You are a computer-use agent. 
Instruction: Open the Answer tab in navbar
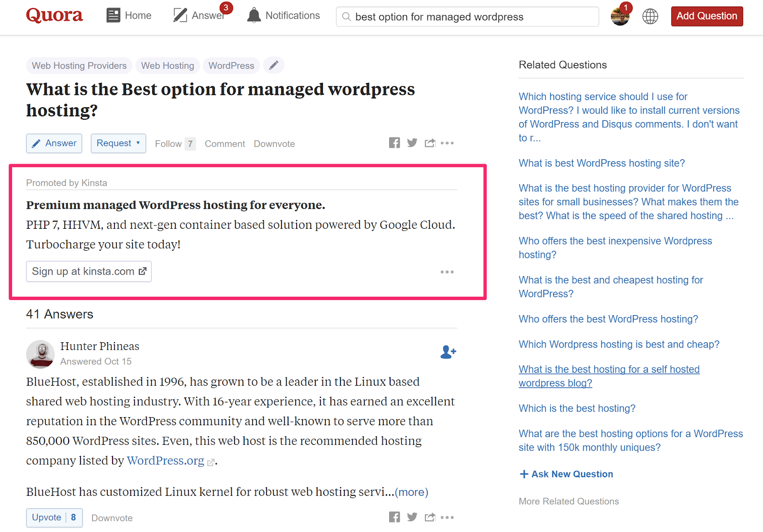point(199,16)
